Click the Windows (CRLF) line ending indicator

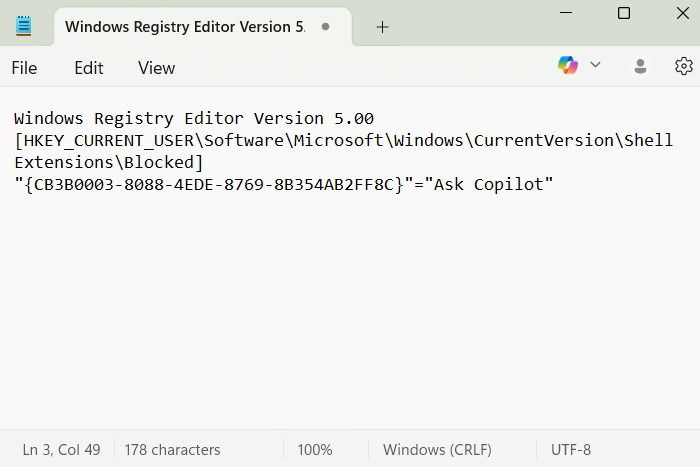(x=437, y=449)
